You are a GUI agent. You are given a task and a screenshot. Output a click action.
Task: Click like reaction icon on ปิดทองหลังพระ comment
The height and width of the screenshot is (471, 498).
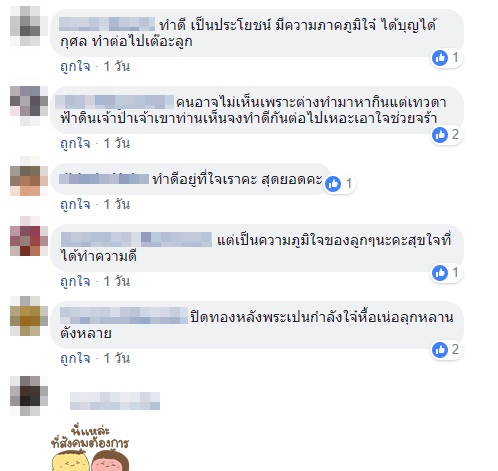click(440, 350)
